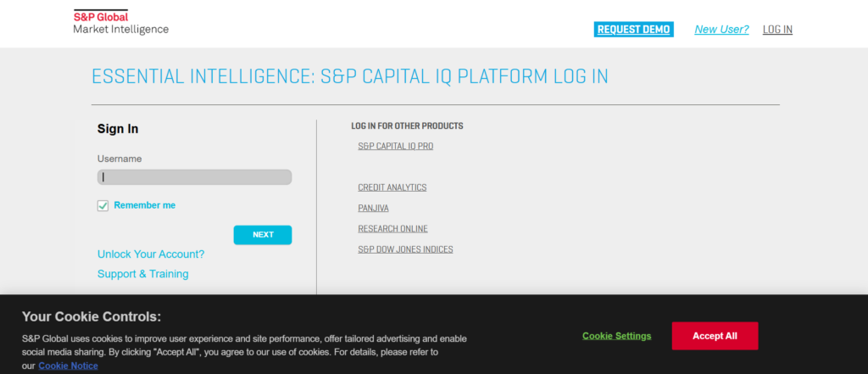
Task: Open the Unlock Your Account? link
Action: 151,254
